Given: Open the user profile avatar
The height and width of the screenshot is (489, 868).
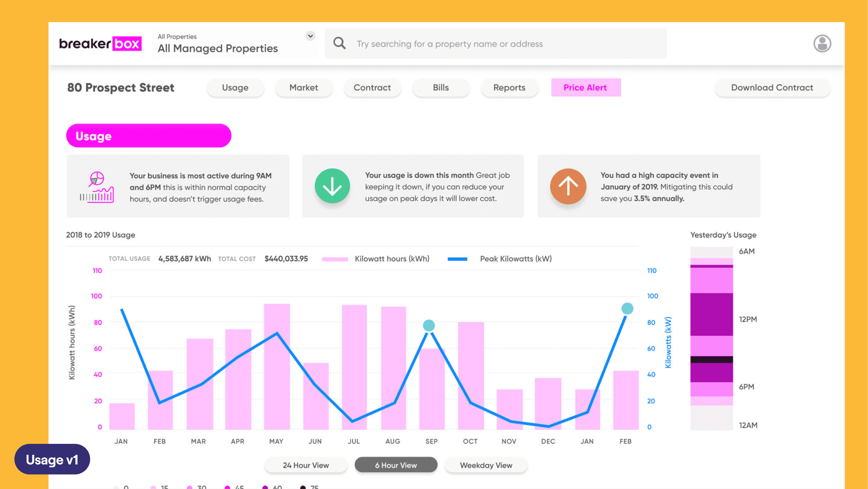Looking at the screenshot, I should pyautogui.click(x=822, y=44).
